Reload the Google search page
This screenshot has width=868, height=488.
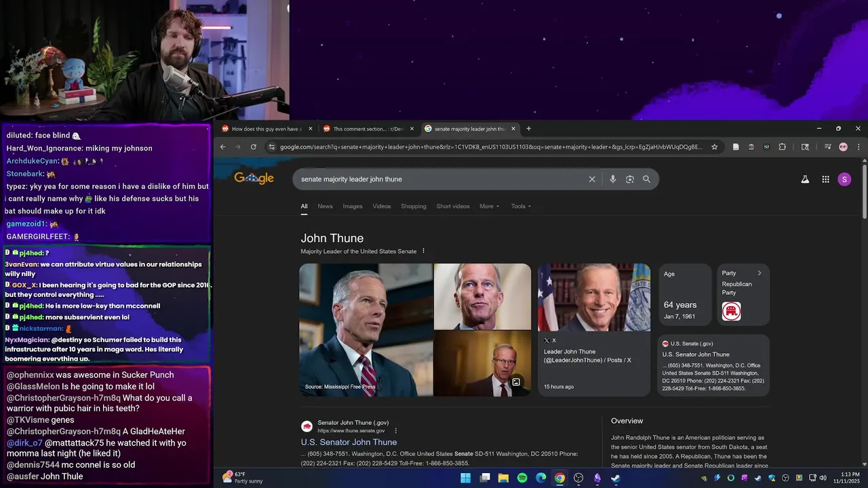tap(254, 146)
